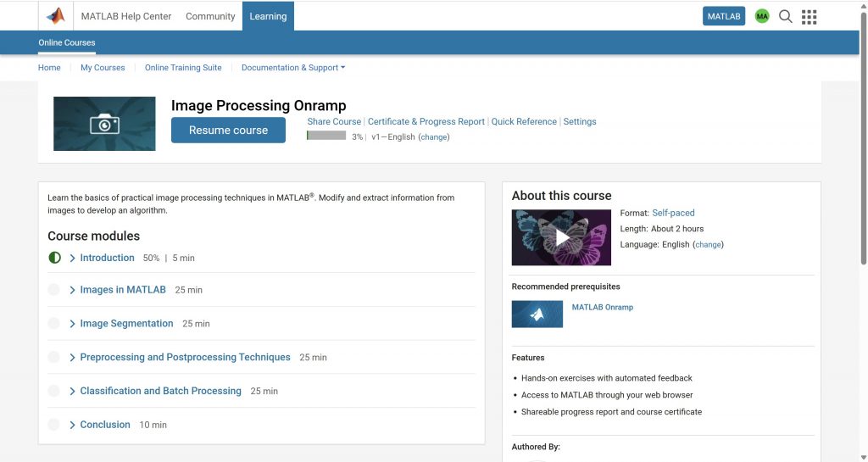Screen dimensions: 868x462
Task: Open the Conclusion module link
Action: 105,425
